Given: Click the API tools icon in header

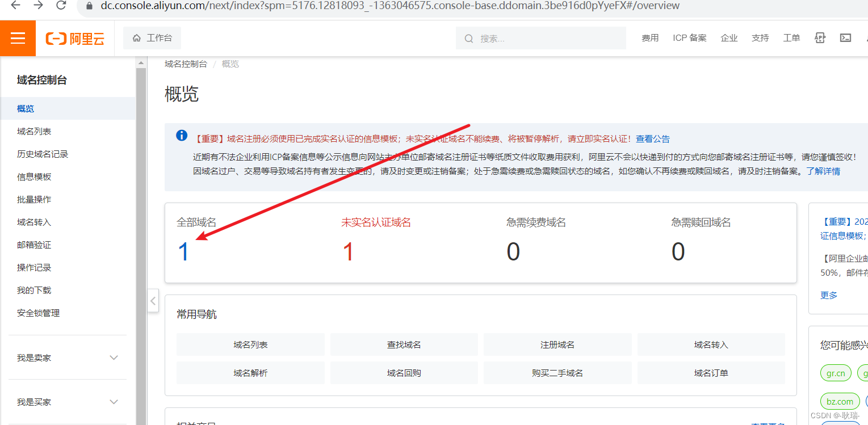Looking at the screenshot, I should [820, 38].
